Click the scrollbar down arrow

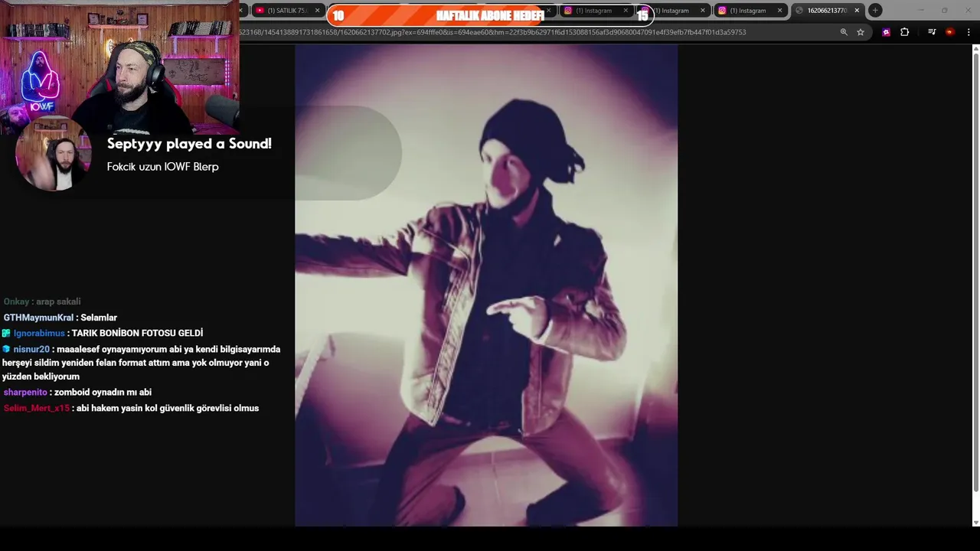click(975, 523)
